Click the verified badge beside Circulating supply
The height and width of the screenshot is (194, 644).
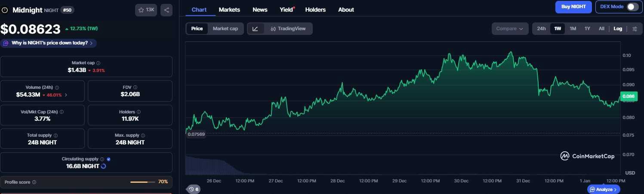coord(108,159)
